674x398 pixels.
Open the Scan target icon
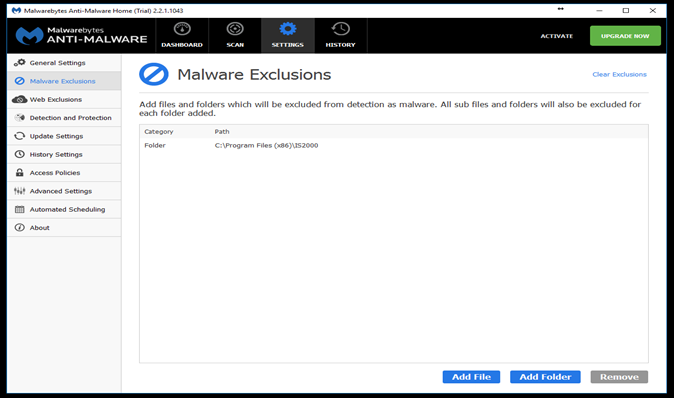click(x=235, y=29)
